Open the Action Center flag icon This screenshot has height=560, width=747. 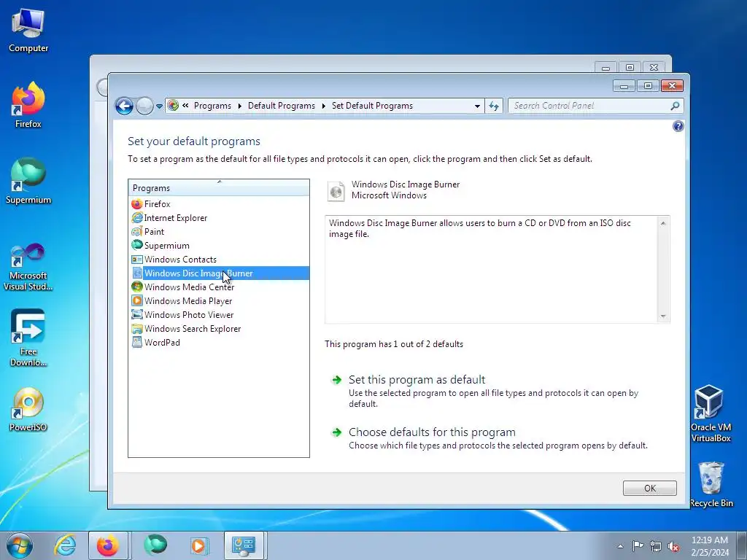(x=638, y=546)
